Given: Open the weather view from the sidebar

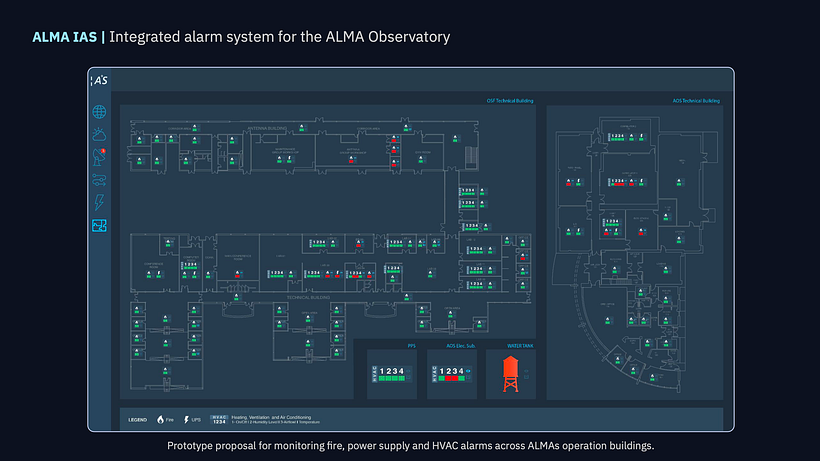Looking at the screenshot, I should tap(99, 134).
